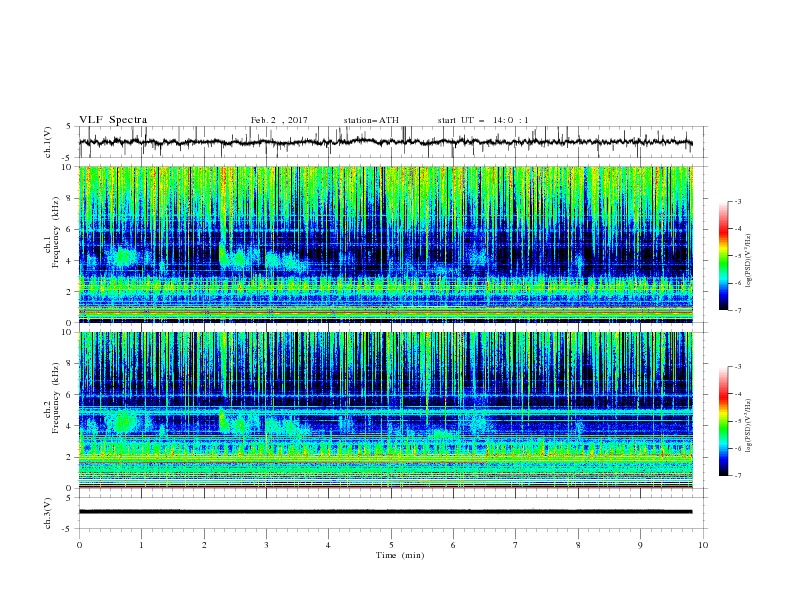Click the "start UT = 14:0:1" text
Image resolution: width=792 pixels, height=612 pixels.
coord(483,120)
